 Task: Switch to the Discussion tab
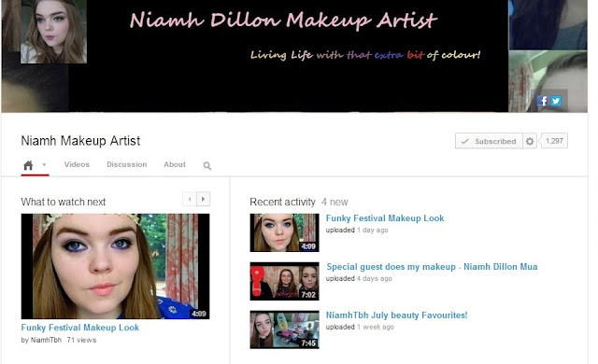[127, 164]
